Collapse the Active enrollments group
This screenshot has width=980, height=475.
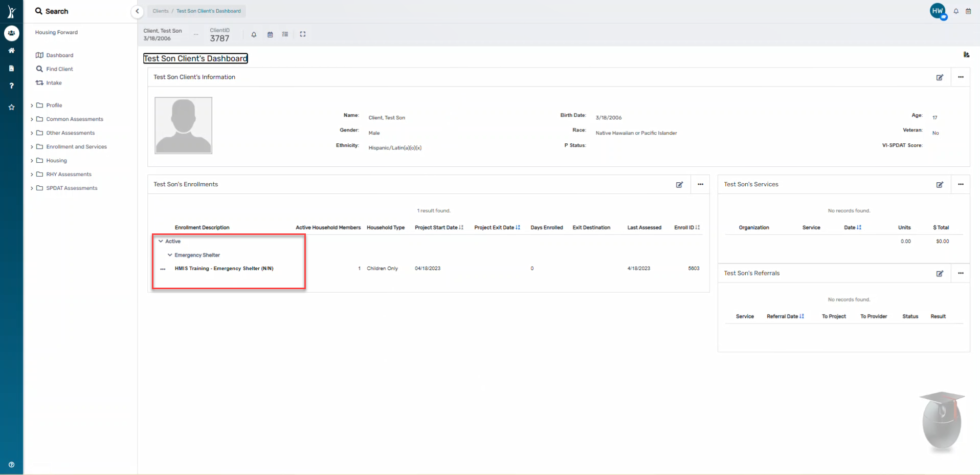pyautogui.click(x=161, y=242)
